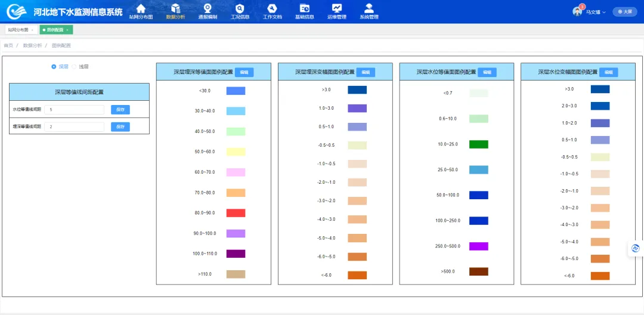Open 站网分布图 home icon in navigation

(x=141, y=8)
